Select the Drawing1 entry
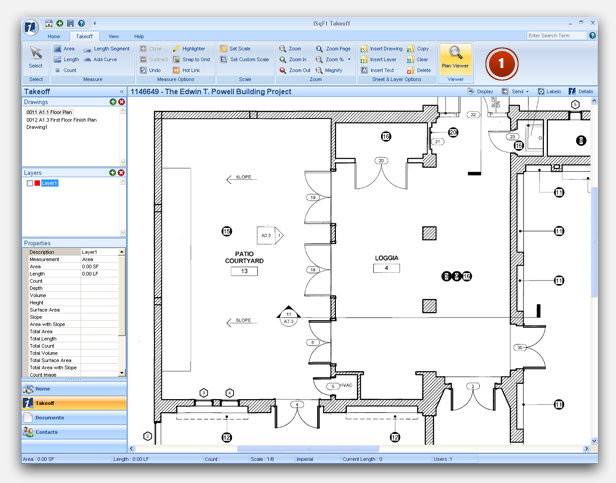The image size is (616, 483). [x=37, y=127]
